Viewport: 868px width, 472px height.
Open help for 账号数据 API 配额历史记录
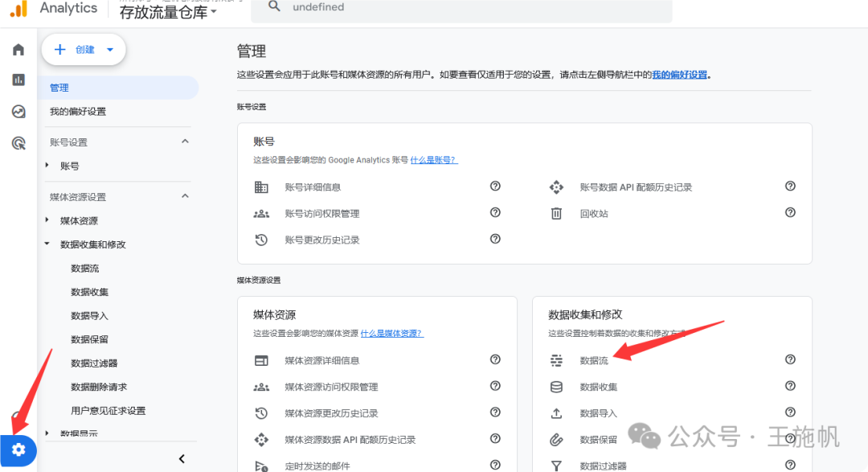[x=791, y=186]
